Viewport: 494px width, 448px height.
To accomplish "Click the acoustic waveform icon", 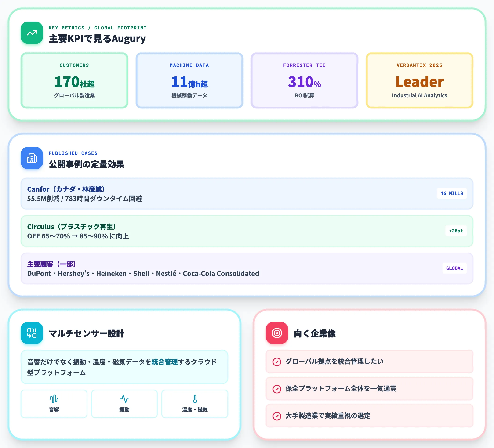I will pos(54,399).
